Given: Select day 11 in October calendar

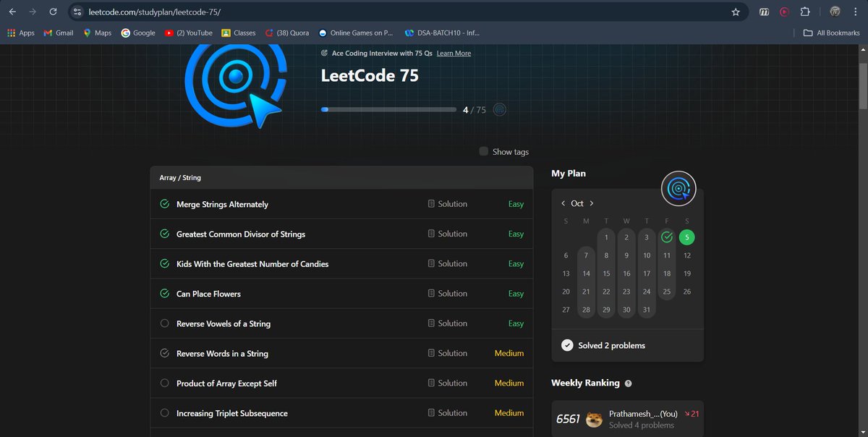Looking at the screenshot, I should pyautogui.click(x=667, y=255).
